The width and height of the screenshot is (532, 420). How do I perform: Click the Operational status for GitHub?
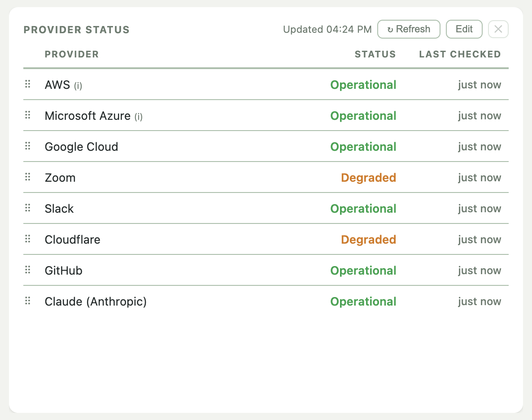click(x=363, y=271)
